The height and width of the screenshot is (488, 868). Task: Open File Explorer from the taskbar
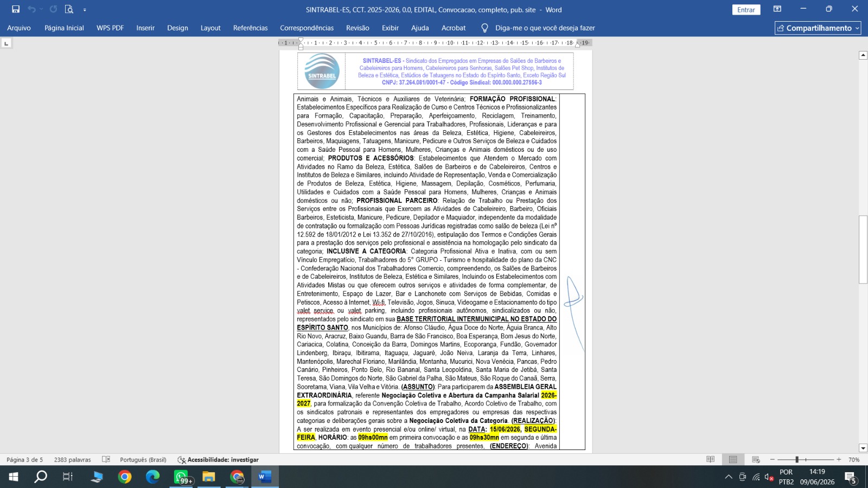click(209, 477)
